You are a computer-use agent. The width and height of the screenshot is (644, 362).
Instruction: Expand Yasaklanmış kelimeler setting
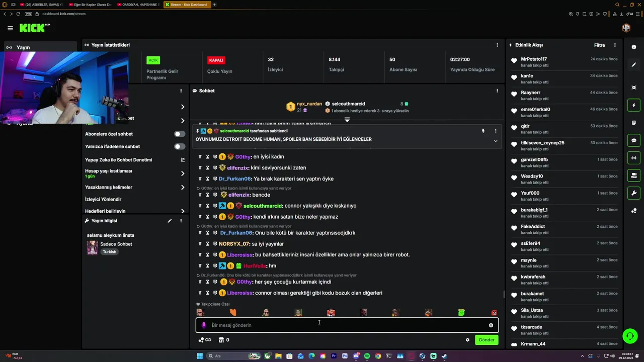pyautogui.click(x=183, y=187)
